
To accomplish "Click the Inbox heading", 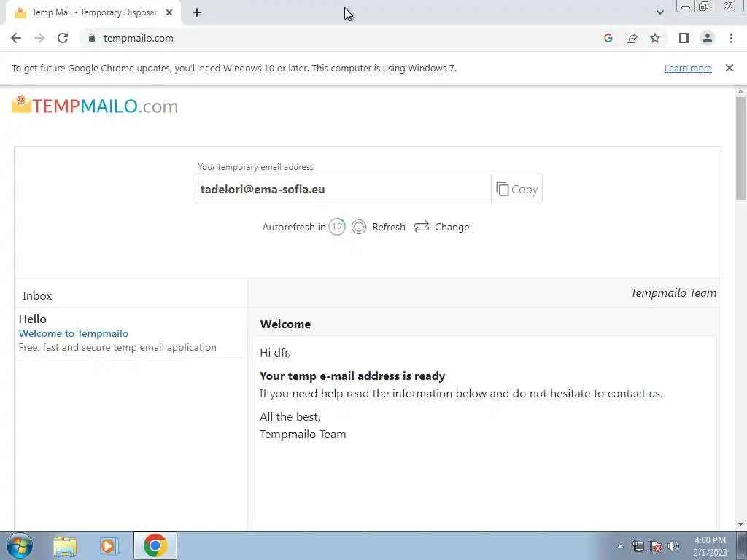I will coord(37,296).
